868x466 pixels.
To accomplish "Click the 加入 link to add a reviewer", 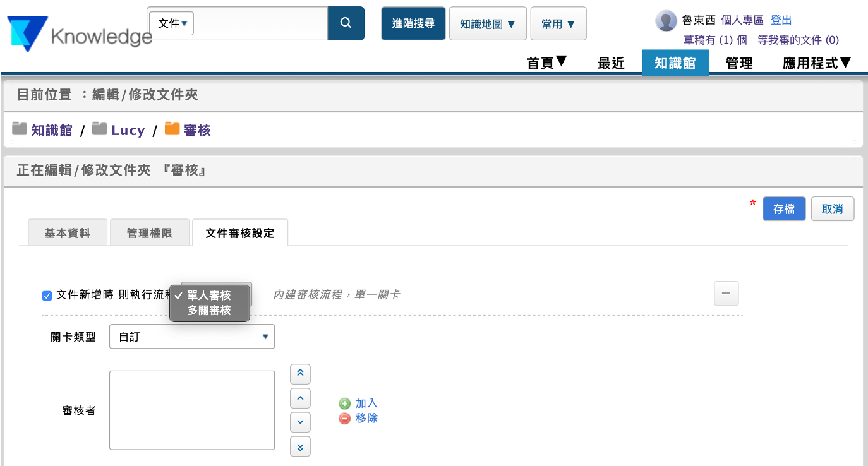I will 366,403.
